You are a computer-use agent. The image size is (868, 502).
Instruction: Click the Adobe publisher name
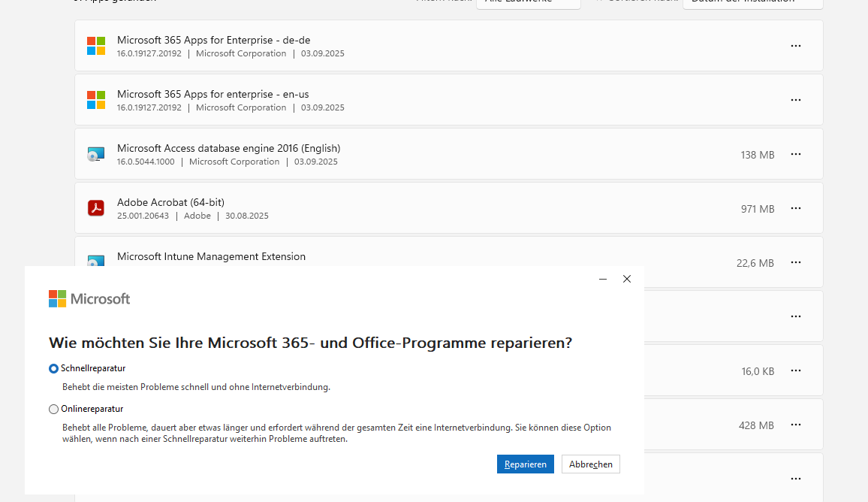(197, 216)
